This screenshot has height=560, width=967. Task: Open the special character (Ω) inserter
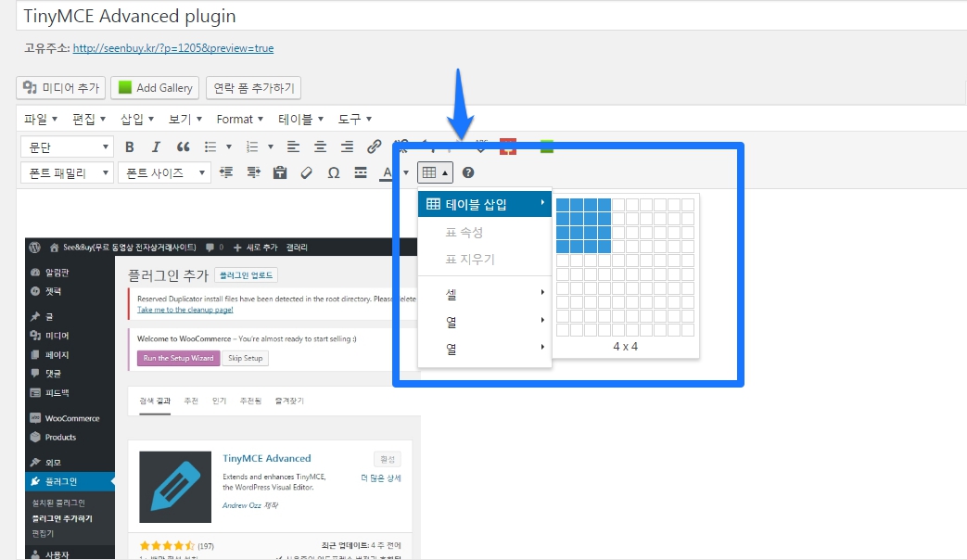(x=334, y=172)
